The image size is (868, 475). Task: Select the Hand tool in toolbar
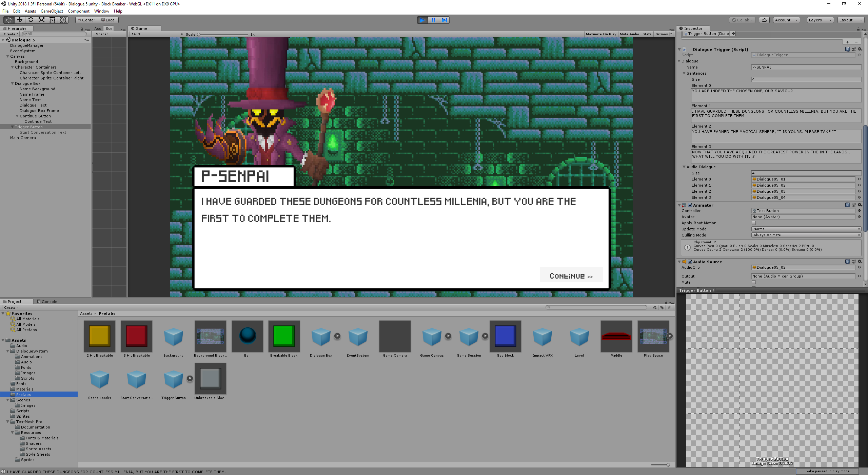tap(9, 20)
